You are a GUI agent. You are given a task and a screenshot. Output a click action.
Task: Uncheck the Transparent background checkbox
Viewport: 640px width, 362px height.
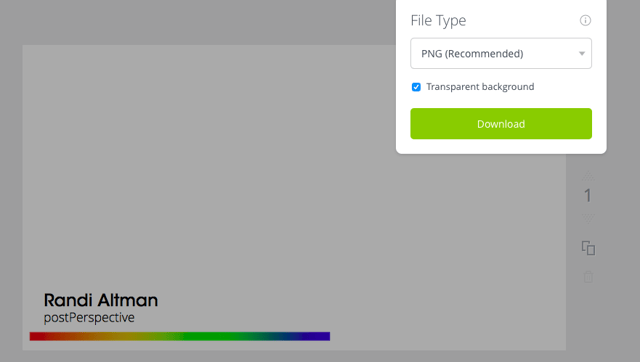pyautogui.click(x=416, y=87)
